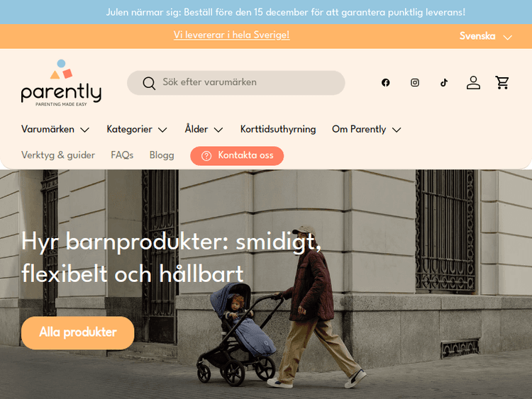This screenshot has width=532, height=399.
Task: Open Korttidsuthyrning menu item
Action: [x=278, y=129]
